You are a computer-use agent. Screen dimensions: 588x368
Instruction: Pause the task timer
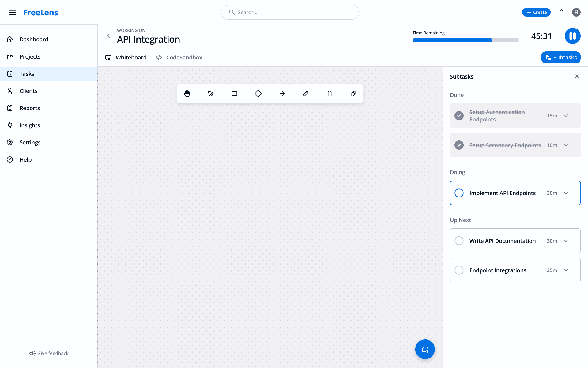pos(572,36)
